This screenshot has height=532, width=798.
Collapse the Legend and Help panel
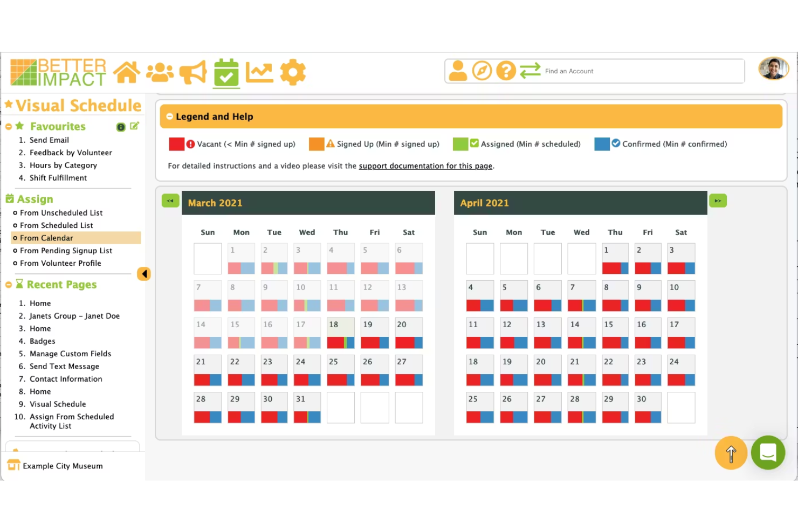tap(170, 116)
